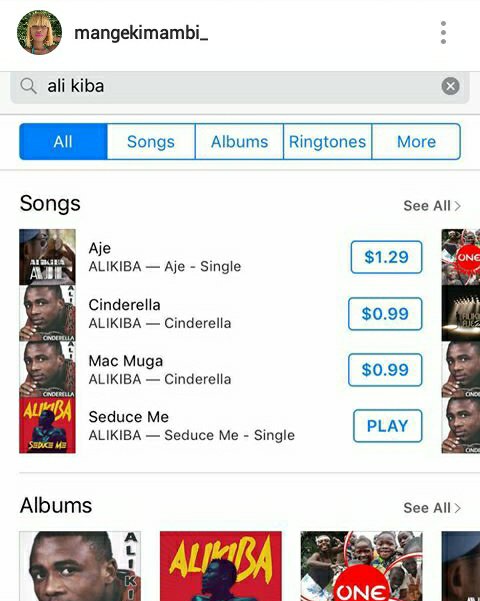Buy Aje for $1.29
Image resolution: width=480 pixels, height=601 pixels.
[x=386, y=257]
